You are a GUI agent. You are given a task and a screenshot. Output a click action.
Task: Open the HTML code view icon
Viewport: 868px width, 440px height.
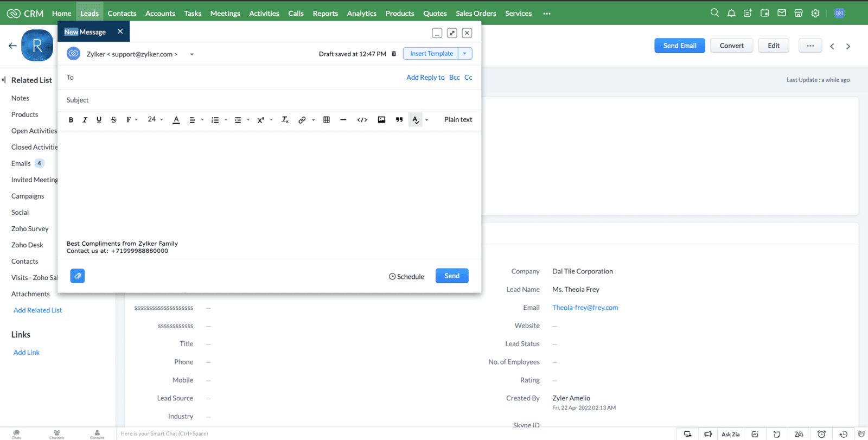coord(362,120)
